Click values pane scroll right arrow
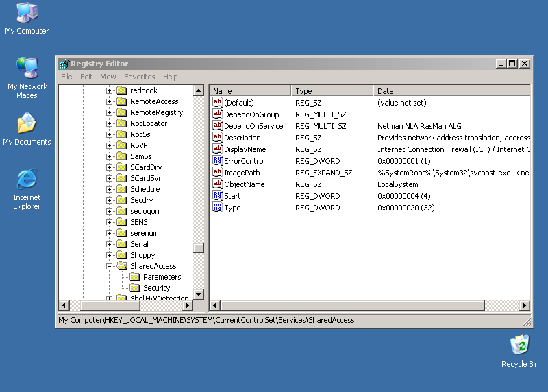 coord(524,305)
